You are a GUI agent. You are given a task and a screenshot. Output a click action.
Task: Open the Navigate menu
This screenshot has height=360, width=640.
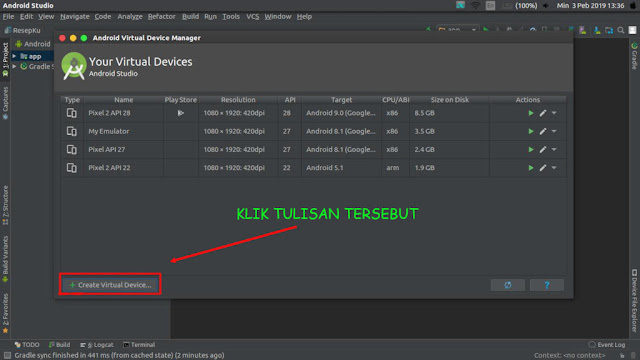pyautogui.click(x=75, y=16)
